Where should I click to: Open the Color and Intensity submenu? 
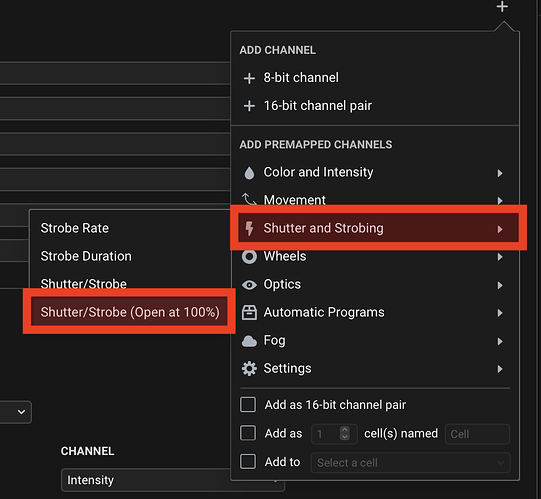[x=375, y=172]
